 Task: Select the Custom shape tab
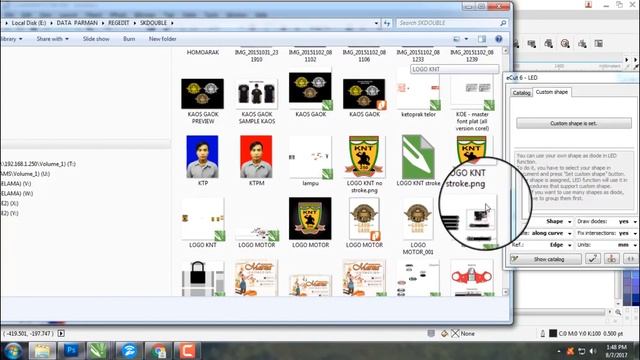click(551, 92)
